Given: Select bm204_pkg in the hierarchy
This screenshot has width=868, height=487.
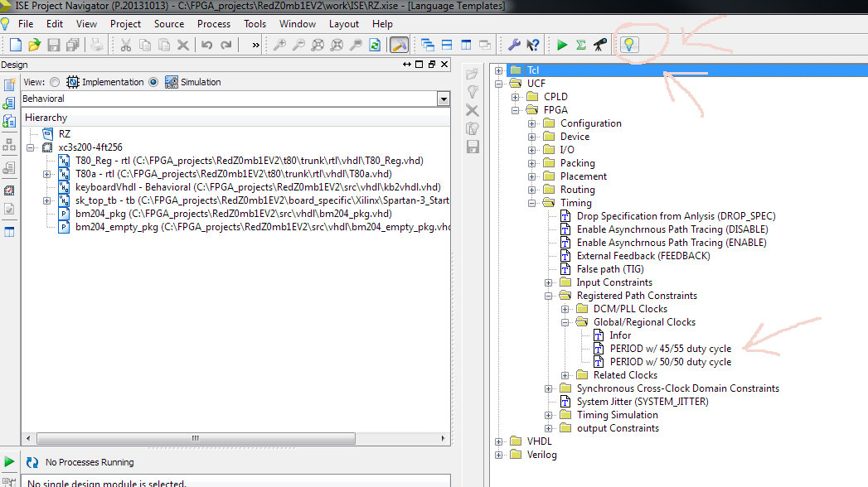Looking at the screenshot, I should point(234,214).
